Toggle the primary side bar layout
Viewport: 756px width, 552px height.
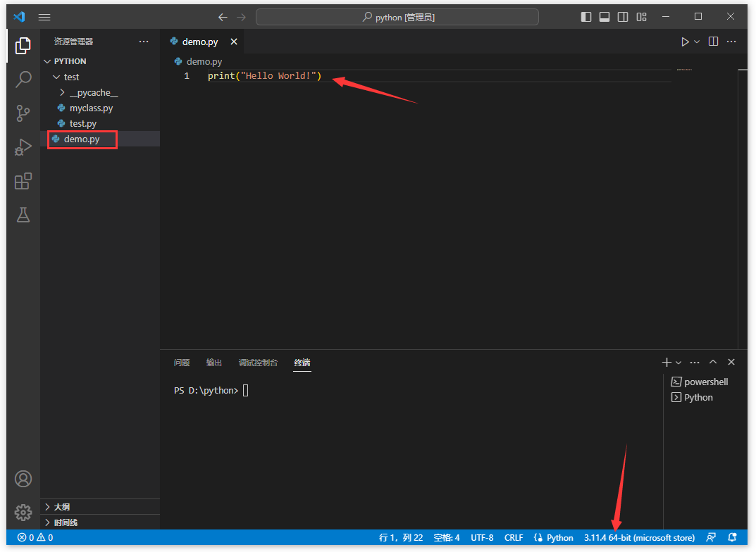586,17
